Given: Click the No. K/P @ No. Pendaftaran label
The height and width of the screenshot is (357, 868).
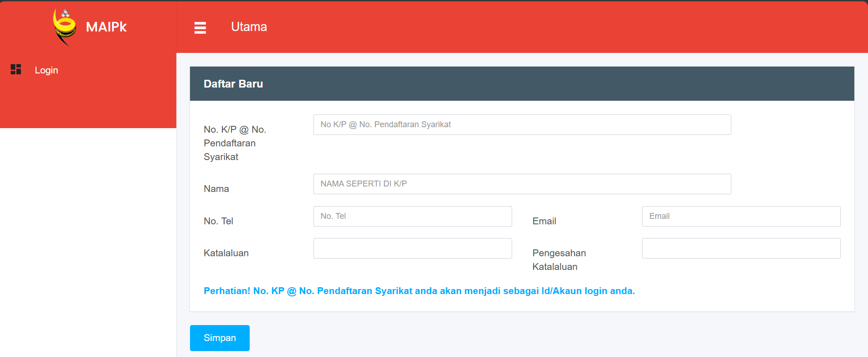Looking at the screenshot, I should pos(235,143).
